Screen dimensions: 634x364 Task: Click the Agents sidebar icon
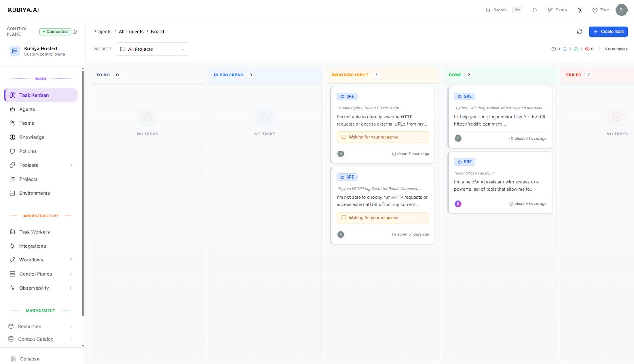pyautogui.click(x=12, y=109)
